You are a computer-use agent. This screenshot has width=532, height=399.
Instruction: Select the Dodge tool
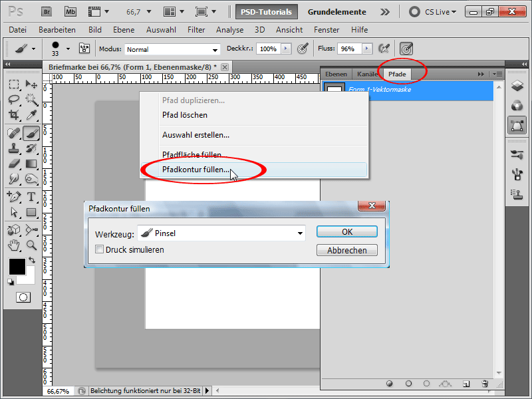(x=31, y=179)
